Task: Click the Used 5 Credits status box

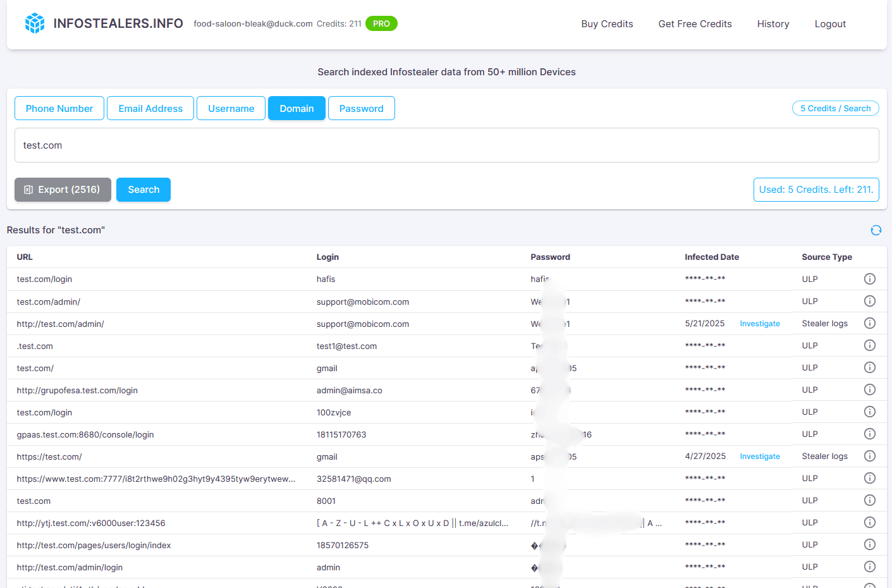Action: [x=816, y=190]
